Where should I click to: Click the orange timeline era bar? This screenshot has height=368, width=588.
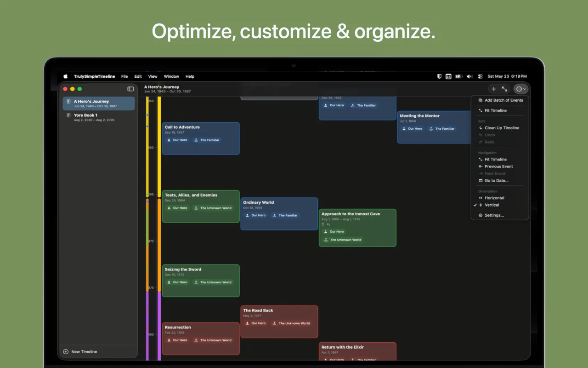coord(159,245)
